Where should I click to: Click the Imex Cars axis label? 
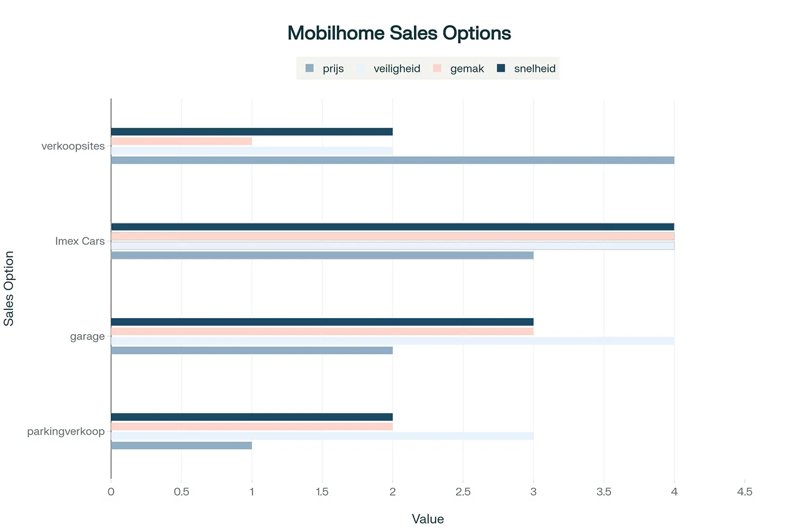(80, 242)
